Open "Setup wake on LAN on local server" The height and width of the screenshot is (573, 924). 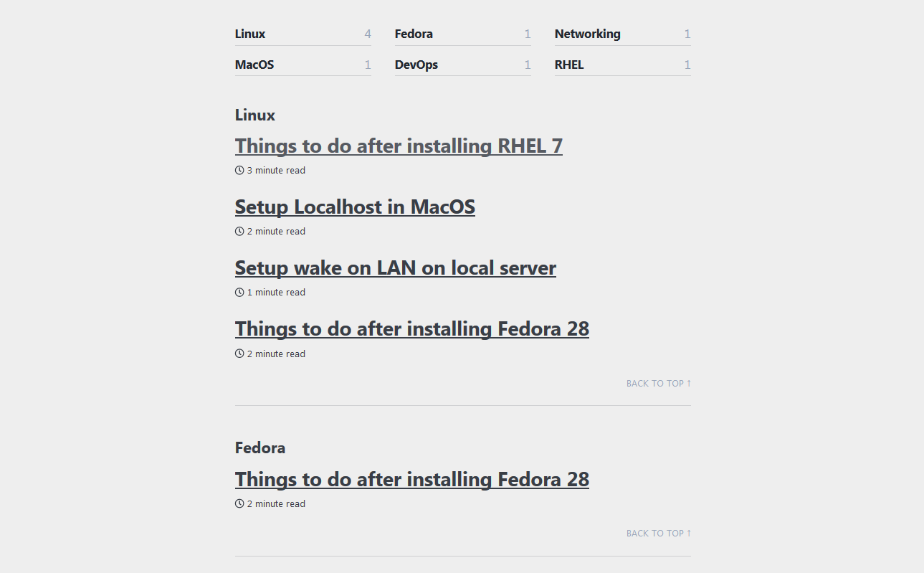coord(395,267)
